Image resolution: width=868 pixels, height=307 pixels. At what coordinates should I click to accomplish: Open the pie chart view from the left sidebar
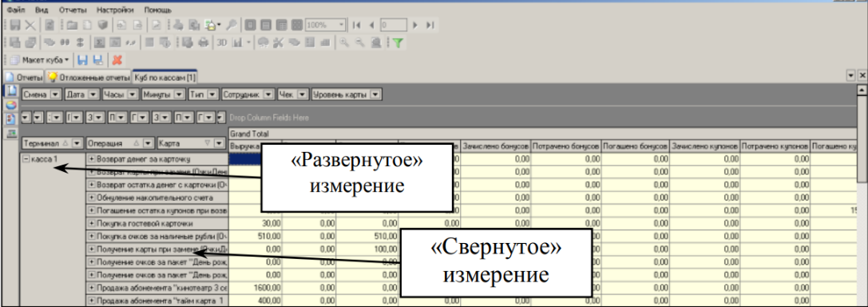click(x=11, y=105)
